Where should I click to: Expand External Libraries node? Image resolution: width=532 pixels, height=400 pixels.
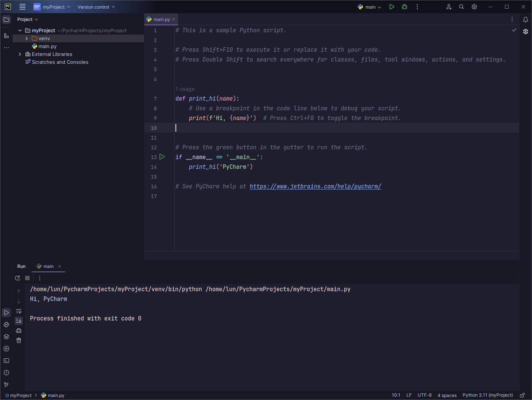[x=20, y=54]
